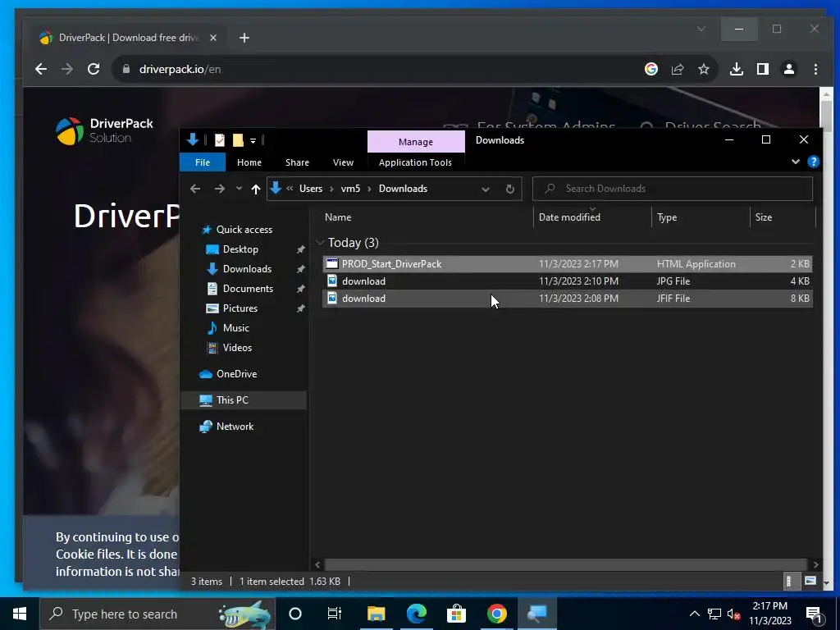Open Network in navigation pane
Image resolution: width=840 pixels, height=630 pixels.
235,427
